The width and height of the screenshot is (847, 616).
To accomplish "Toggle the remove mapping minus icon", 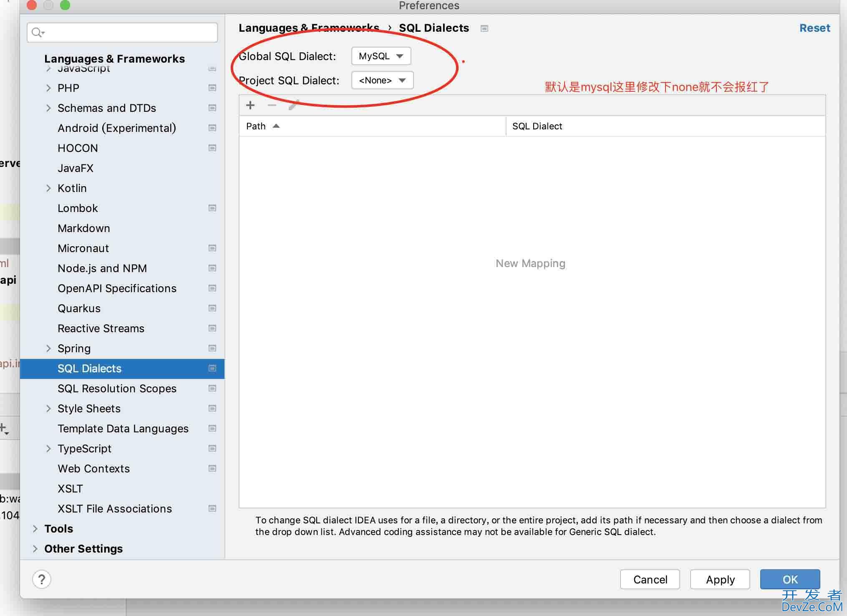I will (x=271, y=105).
